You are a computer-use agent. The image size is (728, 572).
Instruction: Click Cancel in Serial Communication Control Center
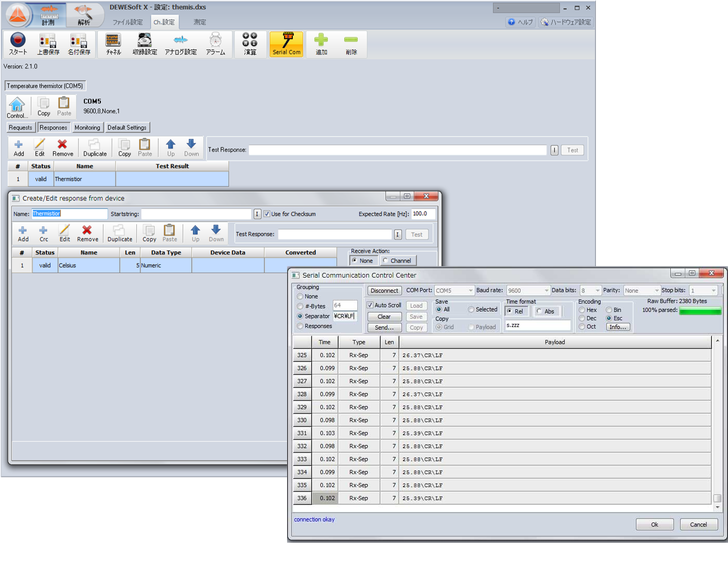tap(698, 524)
